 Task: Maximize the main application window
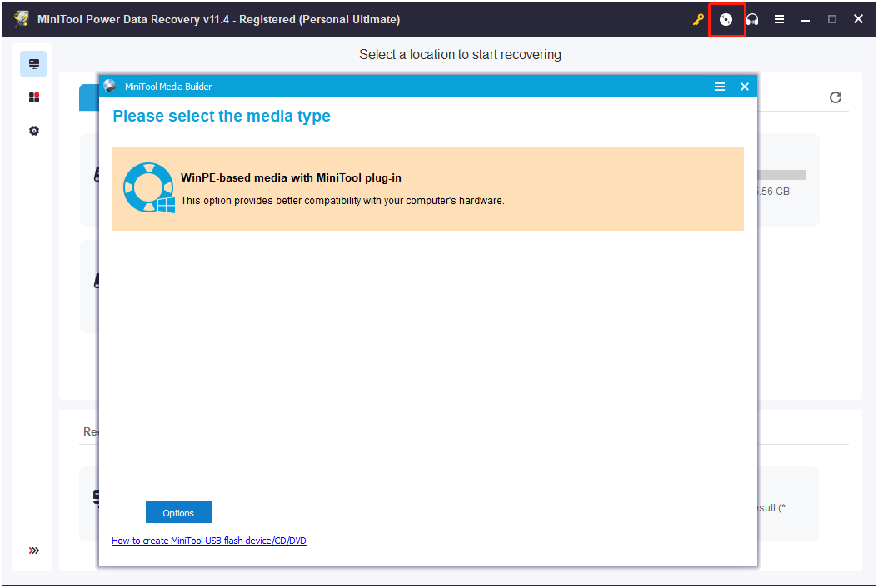click(832, 20)
